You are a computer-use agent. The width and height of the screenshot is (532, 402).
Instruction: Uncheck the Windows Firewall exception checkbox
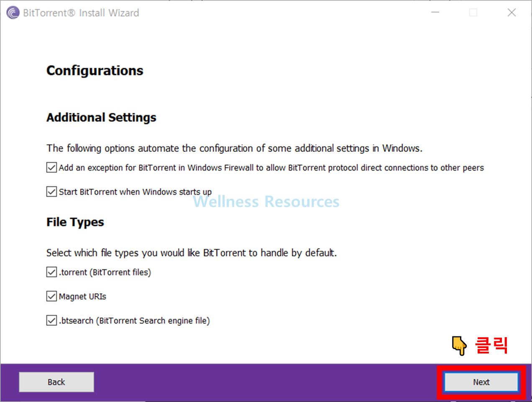(51, 168)
